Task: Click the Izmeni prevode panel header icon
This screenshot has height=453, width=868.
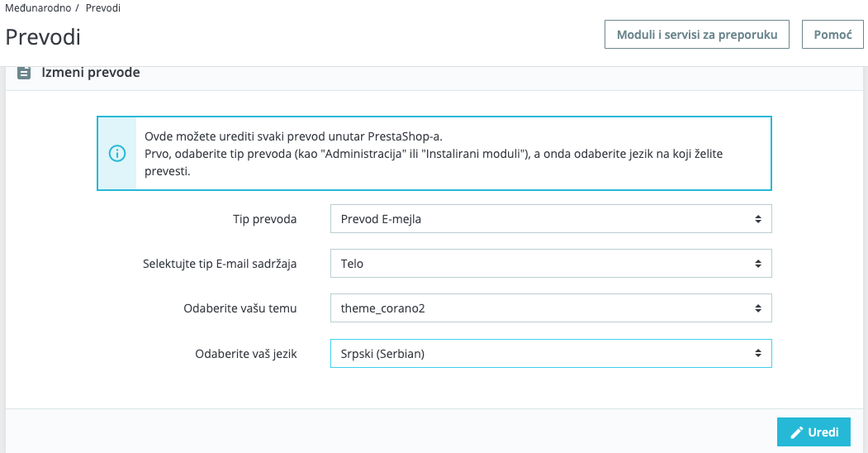Action: [24, 73]
